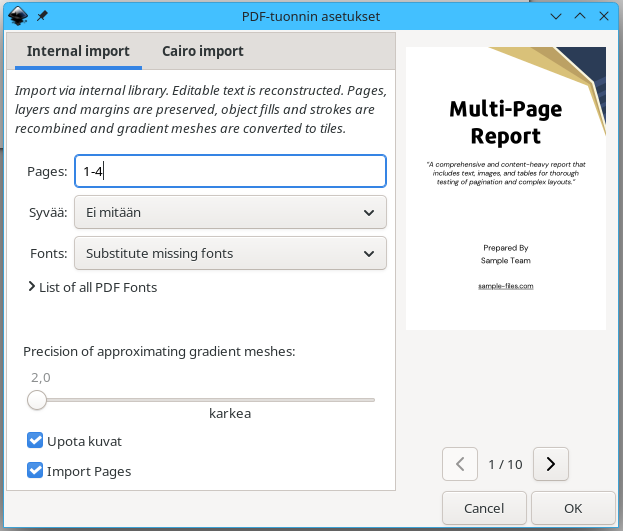623x531 pixels.
Task: Switch to the Cairo import tab
Action: [202, 51]
